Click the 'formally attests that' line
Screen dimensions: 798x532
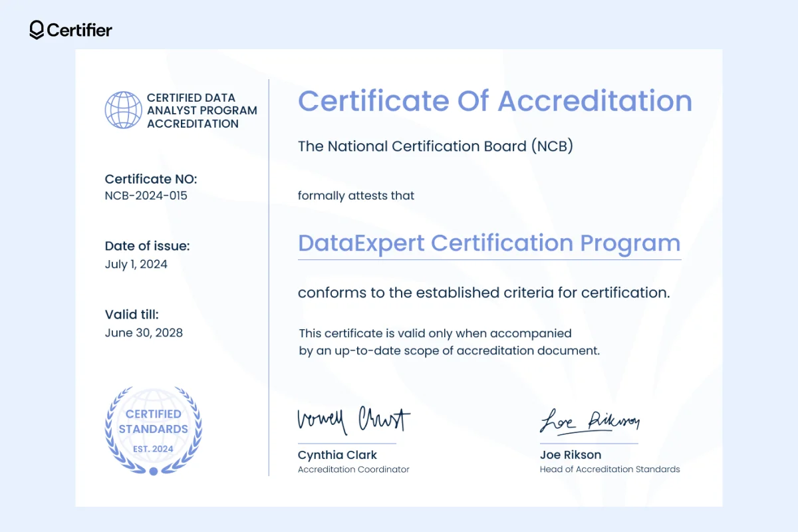click(356, 196)
